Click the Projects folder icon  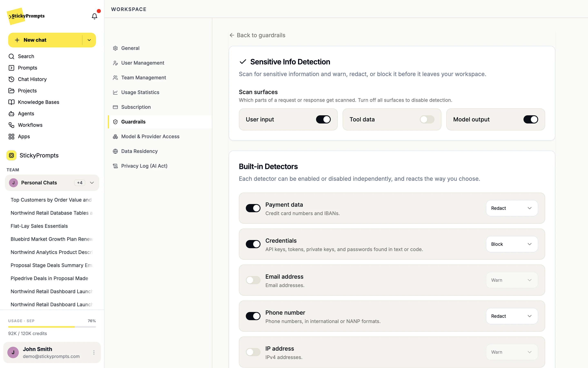pos(11,91)
